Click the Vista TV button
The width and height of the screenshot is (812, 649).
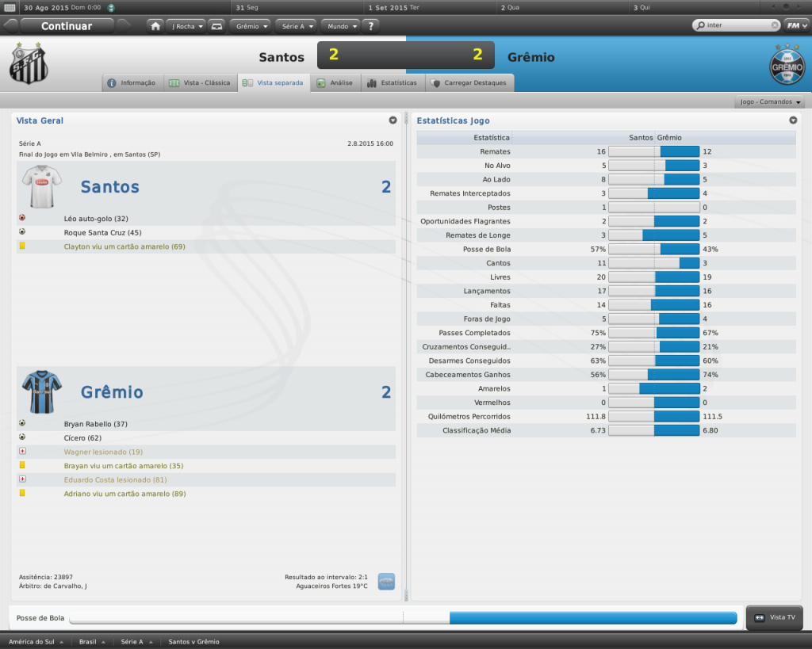pyautogui.click(x=776, y=617)
